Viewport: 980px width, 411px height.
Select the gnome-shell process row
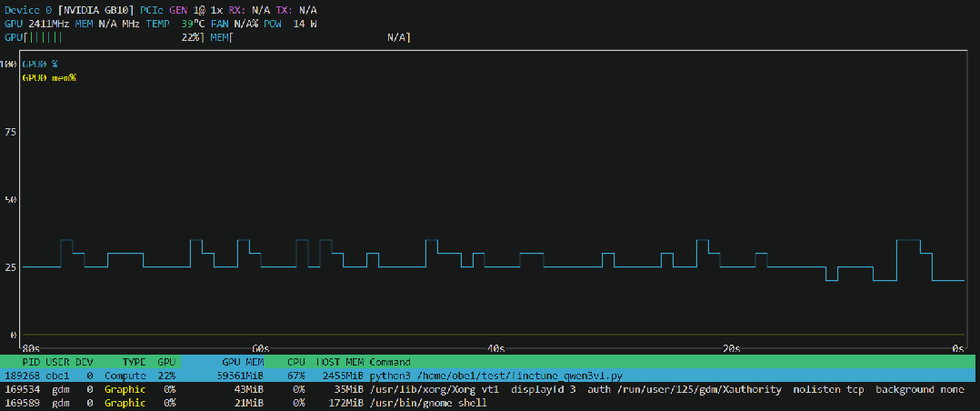tap(489, 403)
